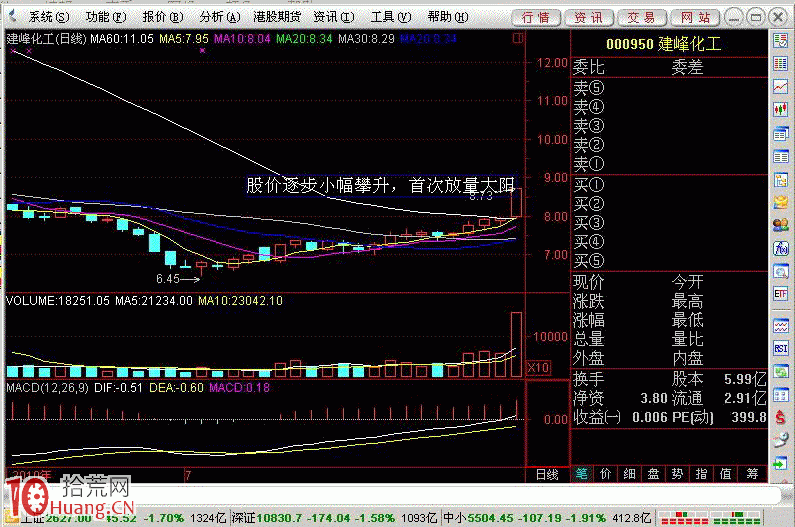Open the 资讯(I) menu
The image size is (795, 527).
point(334,17)
